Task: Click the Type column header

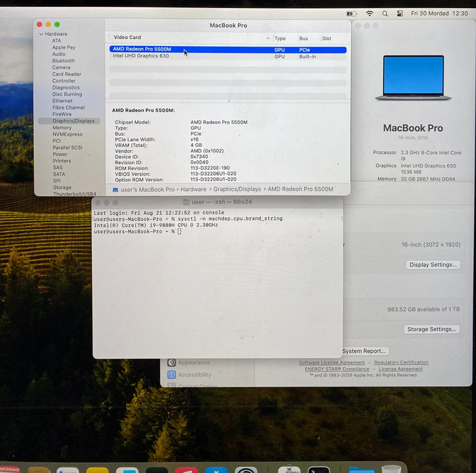Action: click(x=280, y=39)
